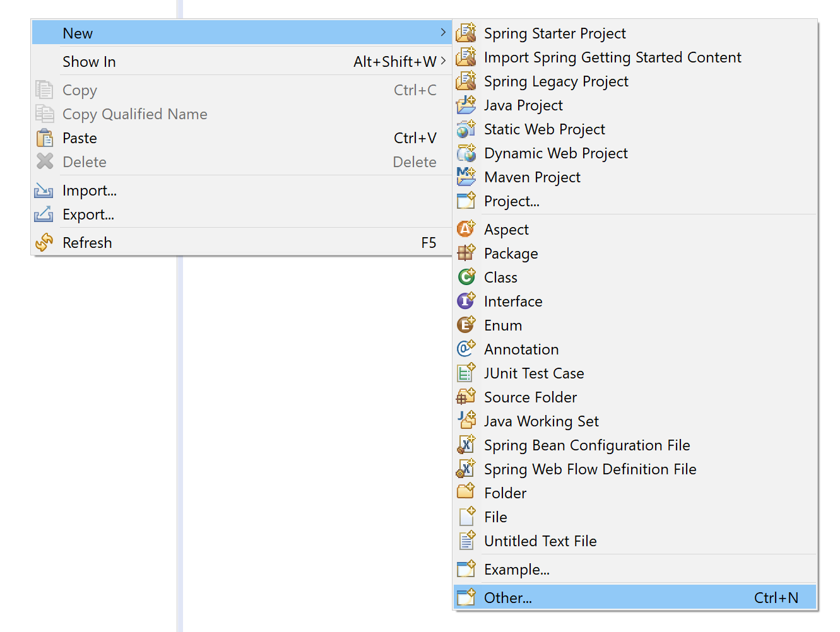Create a new Folder
The width and height of the screenshot is (840, 632).
point(635,493)
